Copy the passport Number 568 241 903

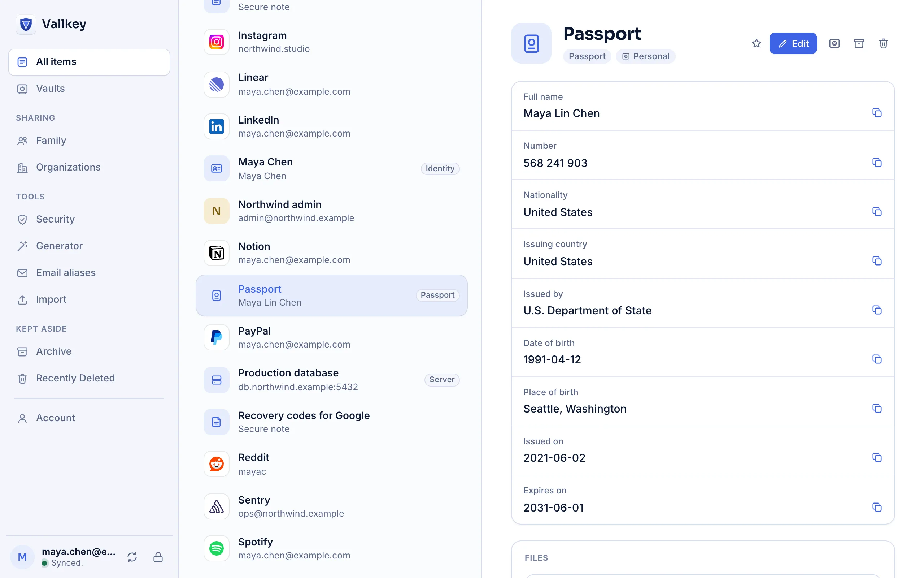[877, 163]
